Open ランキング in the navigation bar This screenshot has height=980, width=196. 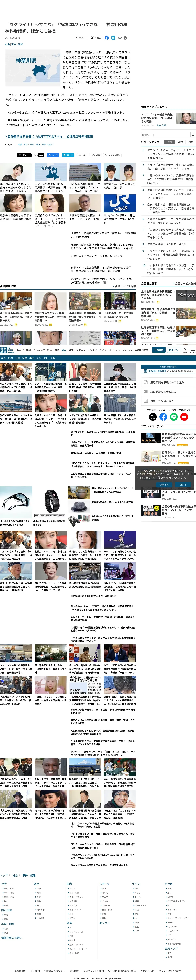coord(39,350)
